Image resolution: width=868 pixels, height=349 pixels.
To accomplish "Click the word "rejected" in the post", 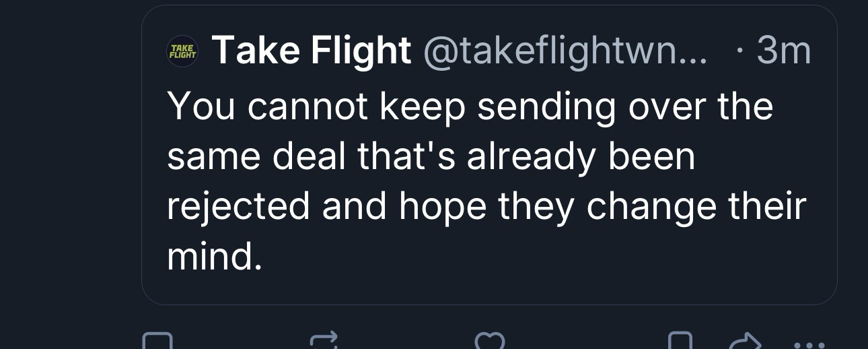I will pos(238,207).
